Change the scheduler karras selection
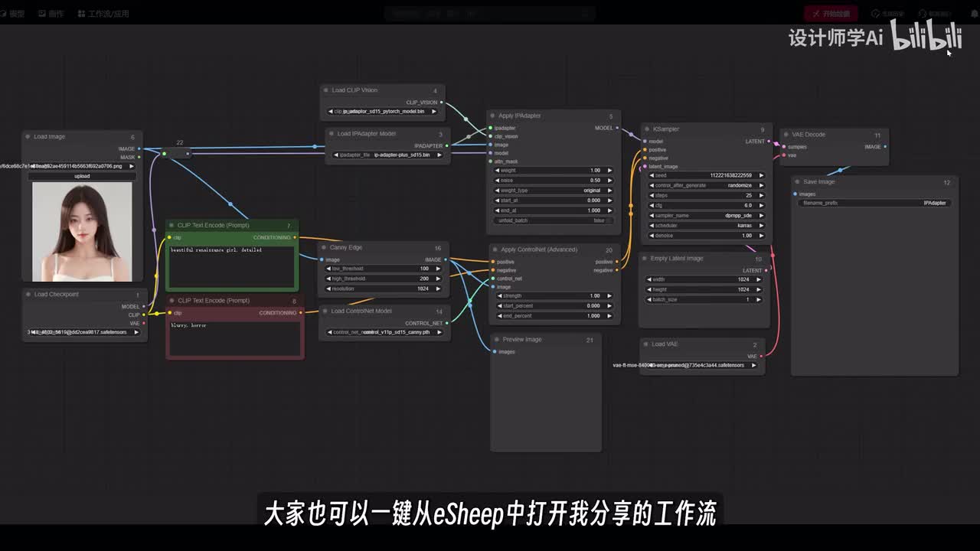The height and width of the screenshot is (551, 980). [704, 226]
